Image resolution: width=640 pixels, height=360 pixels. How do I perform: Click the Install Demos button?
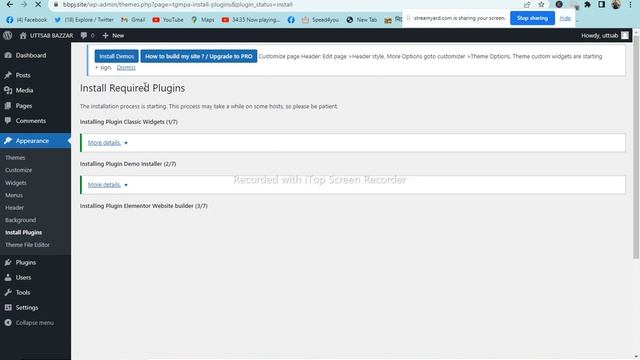tap(117, 56)
